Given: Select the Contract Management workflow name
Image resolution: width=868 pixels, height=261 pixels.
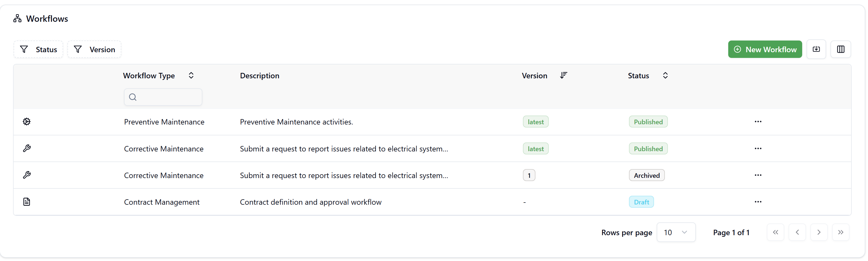Looking at the screenshot, I should [162, 202].
